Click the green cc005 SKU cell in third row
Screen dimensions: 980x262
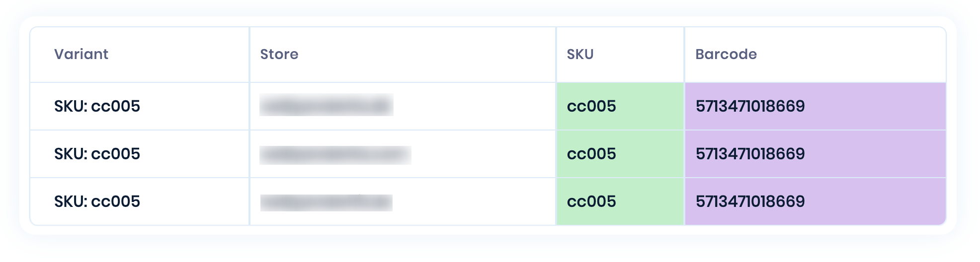point(620,201)
